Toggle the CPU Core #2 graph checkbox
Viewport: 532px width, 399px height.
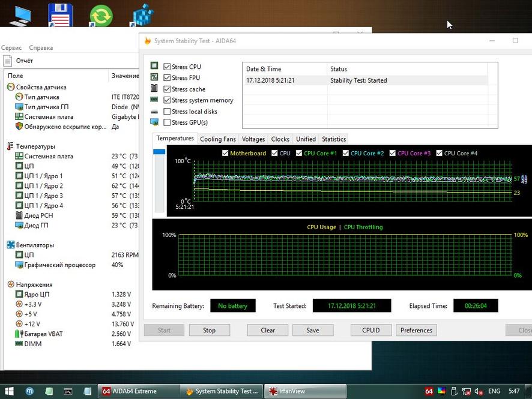[346, 153]
